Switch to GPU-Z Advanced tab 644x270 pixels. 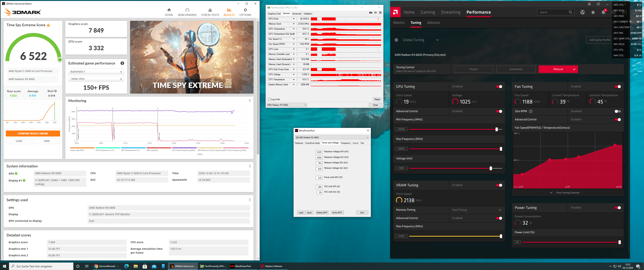tap(297, 14)
